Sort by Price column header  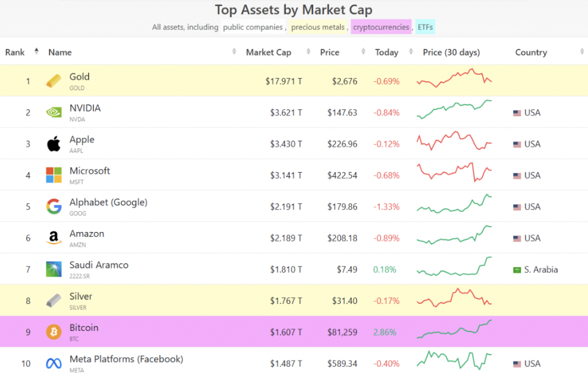(330, 52)
